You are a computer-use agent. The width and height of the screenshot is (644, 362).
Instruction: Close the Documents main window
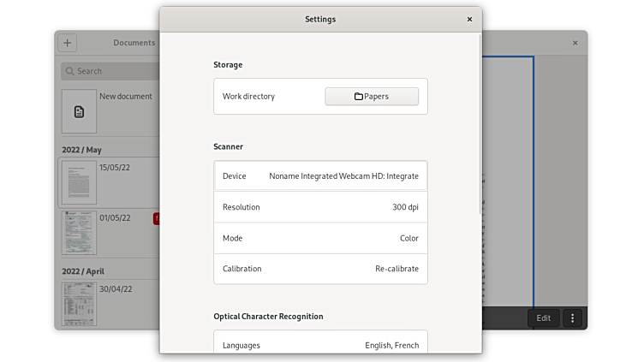575,43
